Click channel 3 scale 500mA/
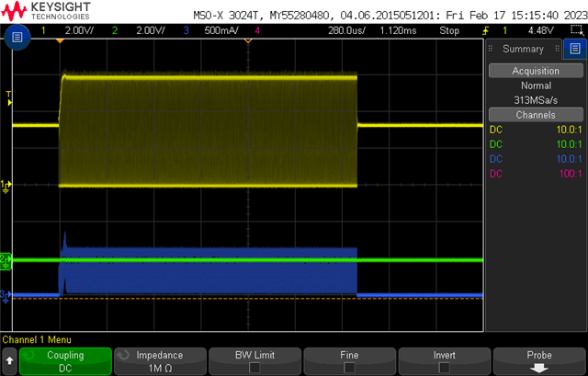This screenshot has width=588, height=376. [221, 30]
